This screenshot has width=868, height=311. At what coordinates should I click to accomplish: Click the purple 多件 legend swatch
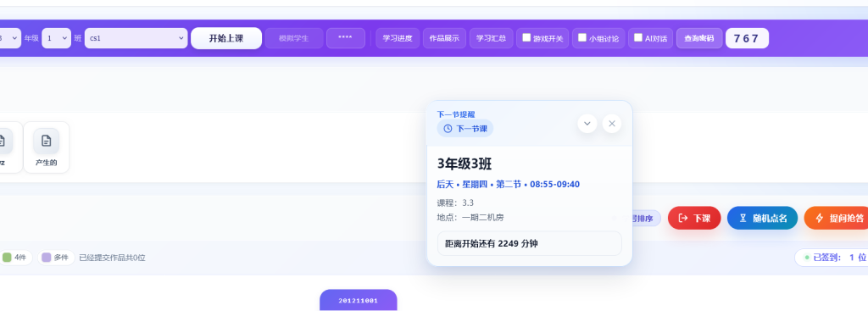click(x=47, y=258)
